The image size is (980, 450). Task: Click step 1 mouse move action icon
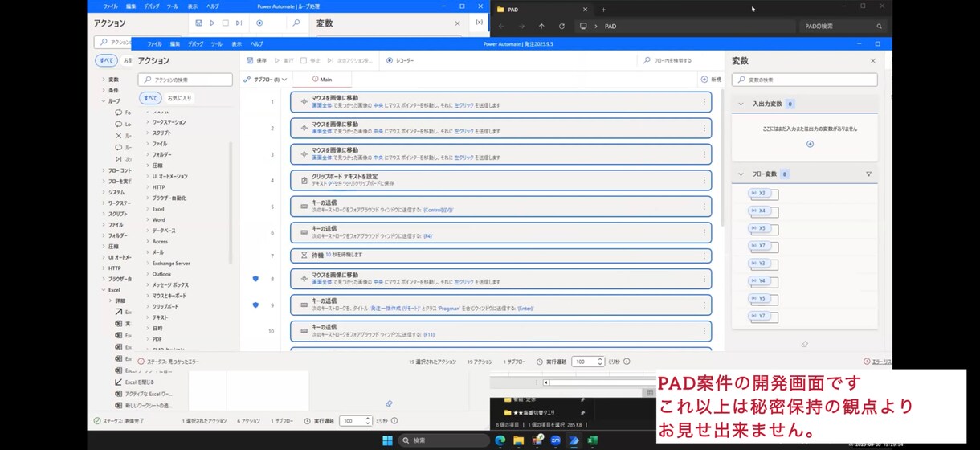[x=304, y=101]
